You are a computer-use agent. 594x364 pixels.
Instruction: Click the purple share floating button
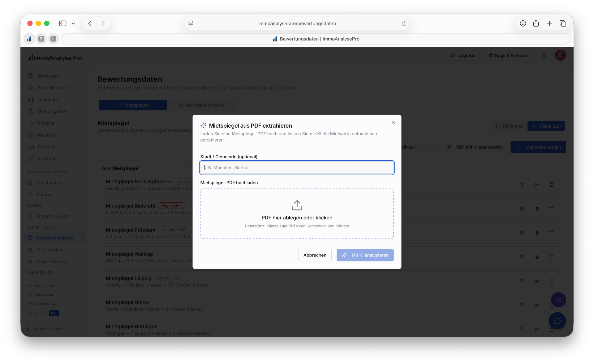click(558, 300)
